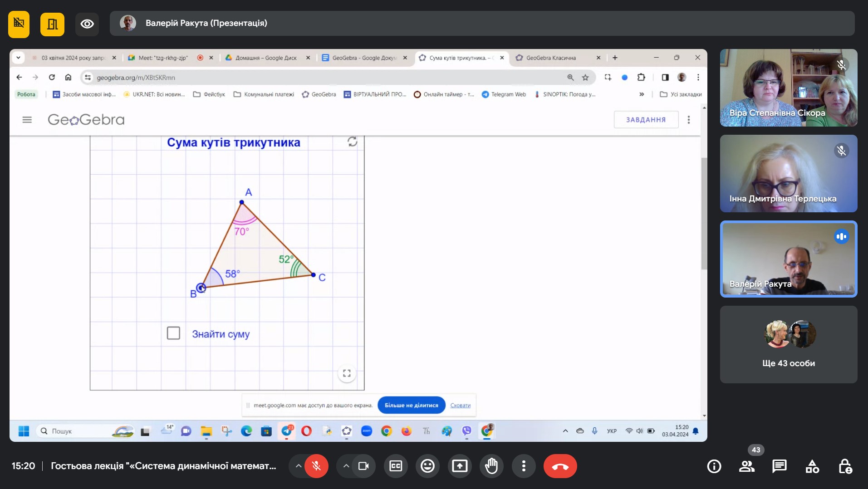Viewport: 868px width, 489px height.
Task: Open GeoGebra page three-dot options
Action: pyautogui.click(x=689, y=120)
